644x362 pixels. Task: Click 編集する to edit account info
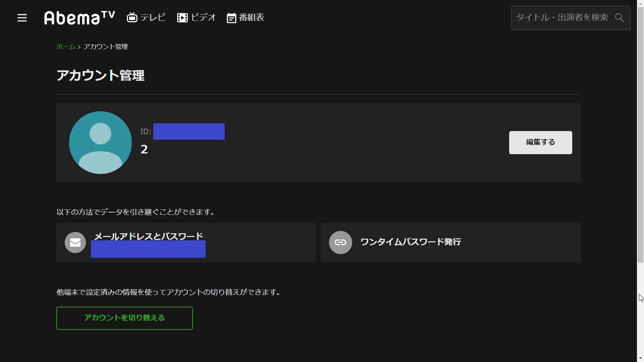pos(540,142)
